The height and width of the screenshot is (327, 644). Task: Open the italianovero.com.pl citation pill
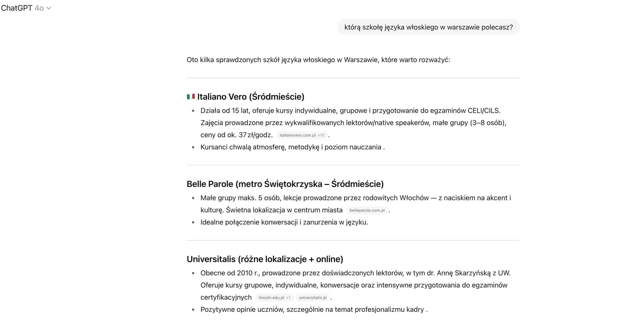[298, 135]
